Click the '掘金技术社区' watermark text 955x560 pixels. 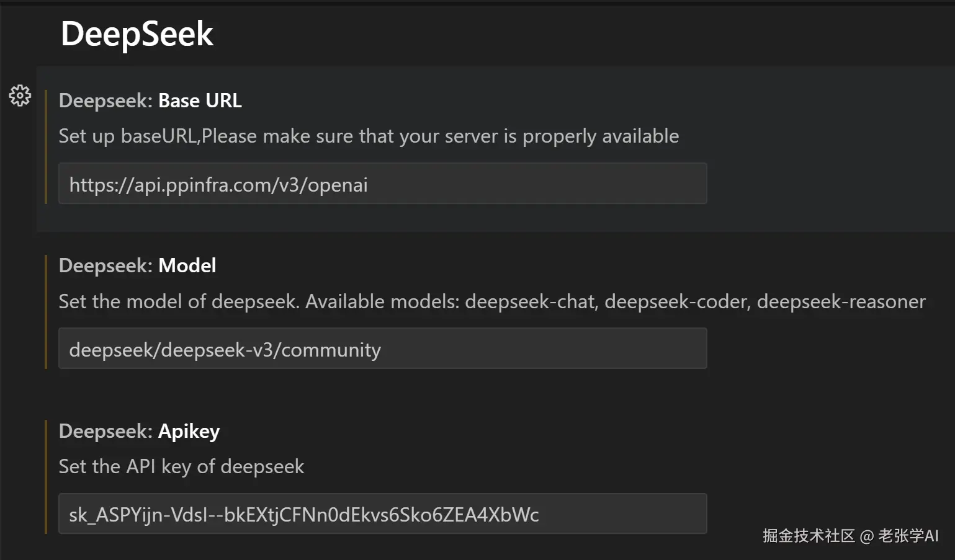click(x=809, y=536)
